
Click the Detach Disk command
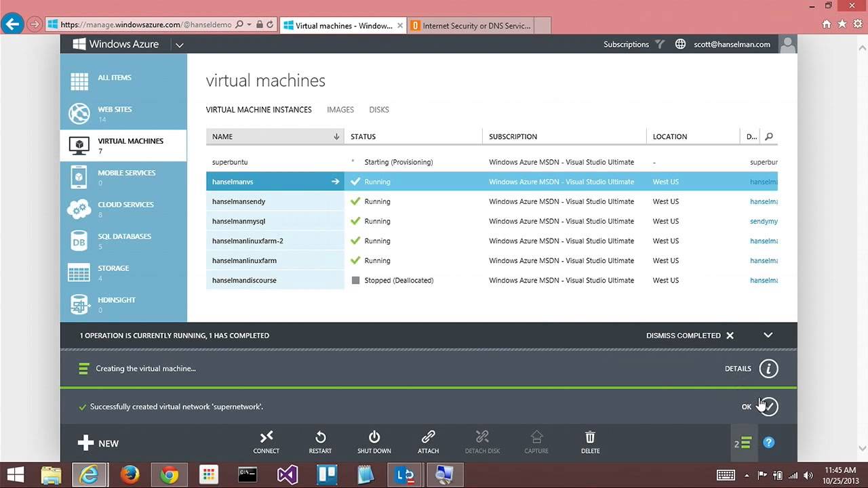coord(482,443)
